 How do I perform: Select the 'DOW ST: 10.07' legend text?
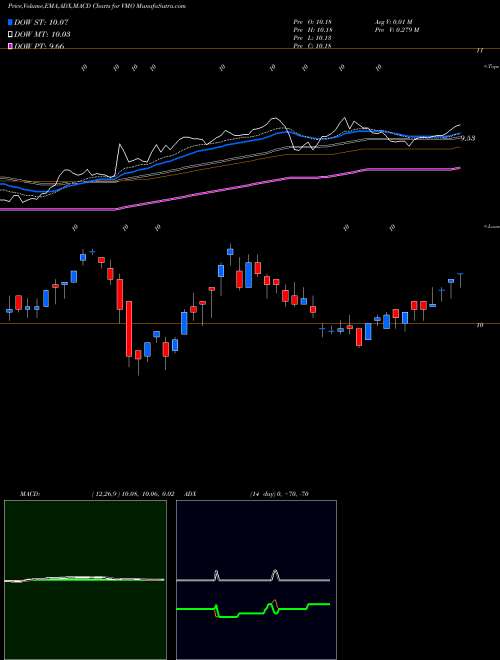point(41,22)
